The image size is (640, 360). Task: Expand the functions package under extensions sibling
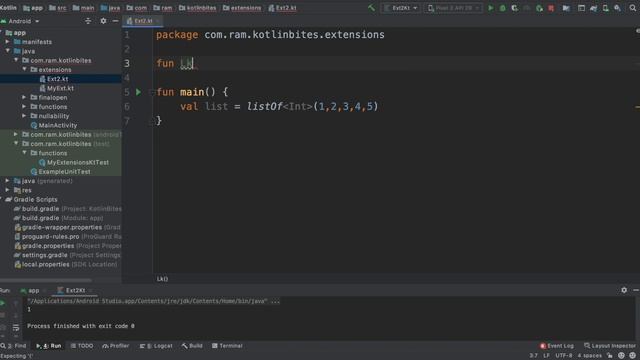coord(24,107)
